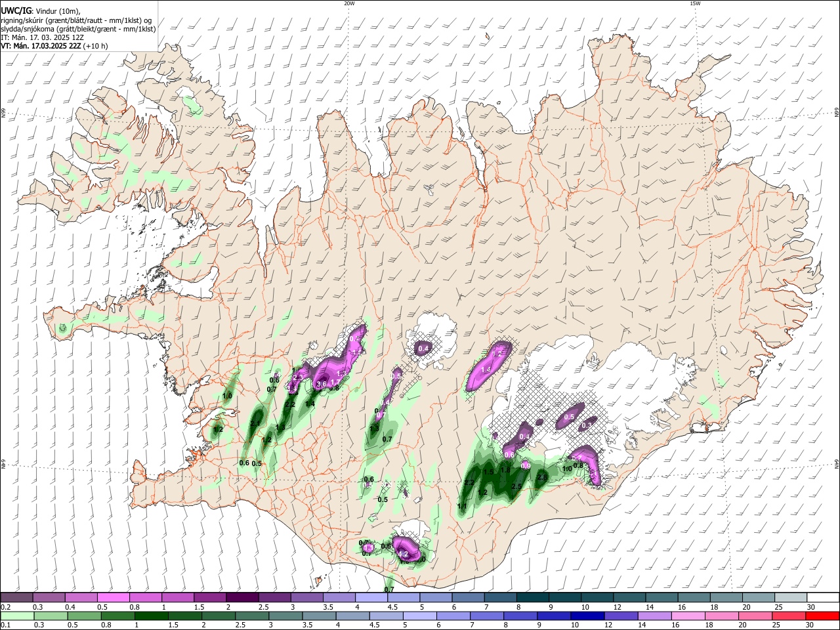The image size is (840, 630).
Task: Click the '15W' longitude label
Action: pyautogui.click(x=695, y=3)
